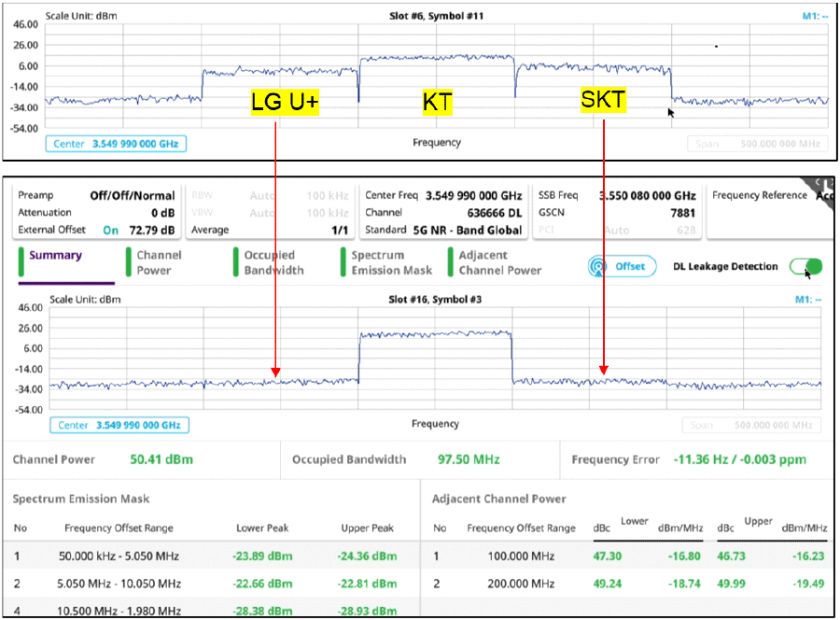
Task: Click the lower chart Center frequency field
Action: (x=119, y=425)
